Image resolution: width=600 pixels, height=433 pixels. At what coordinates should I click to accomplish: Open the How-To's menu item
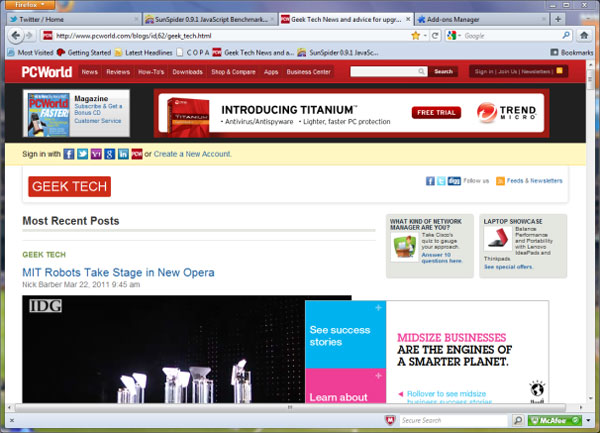click(x=151, y=72)
